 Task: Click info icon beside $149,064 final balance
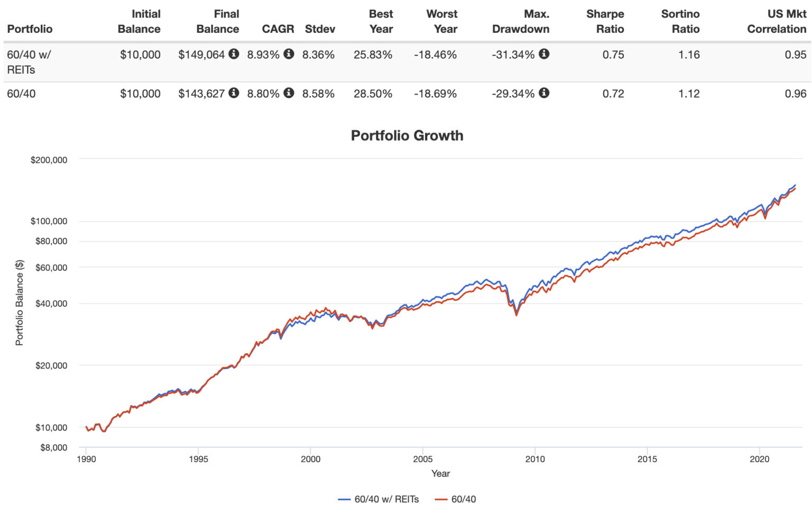234,54
